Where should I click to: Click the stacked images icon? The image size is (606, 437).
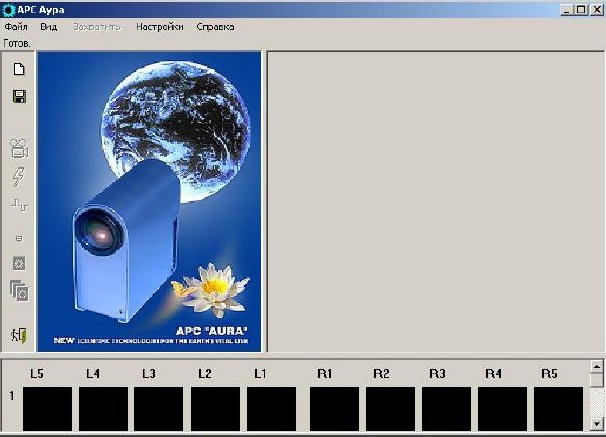(x=18, y=290)
